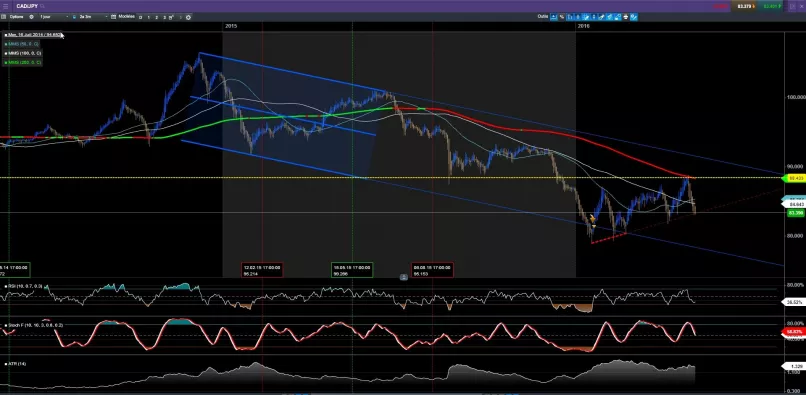The height and width of the screenshot is (395, 806).
Task: Click the calendar icon before Modèles
Action: [x=114, y=17]
